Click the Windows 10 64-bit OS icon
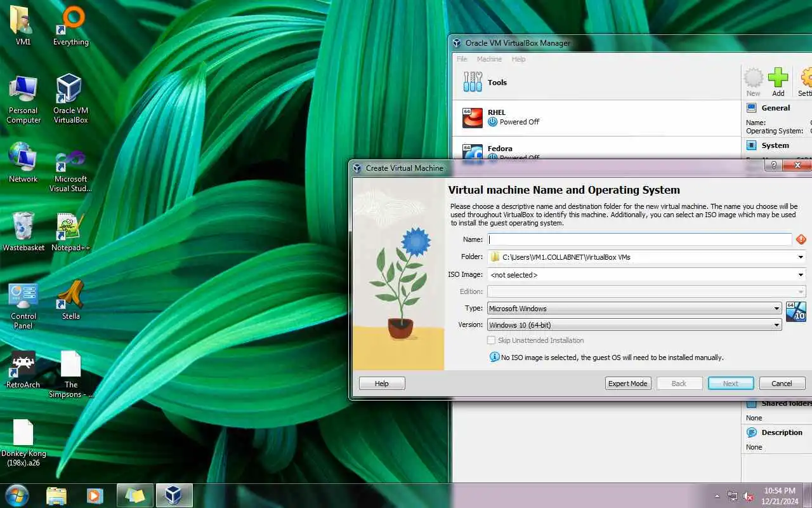 pyautogui.click(x=796, y=312)
